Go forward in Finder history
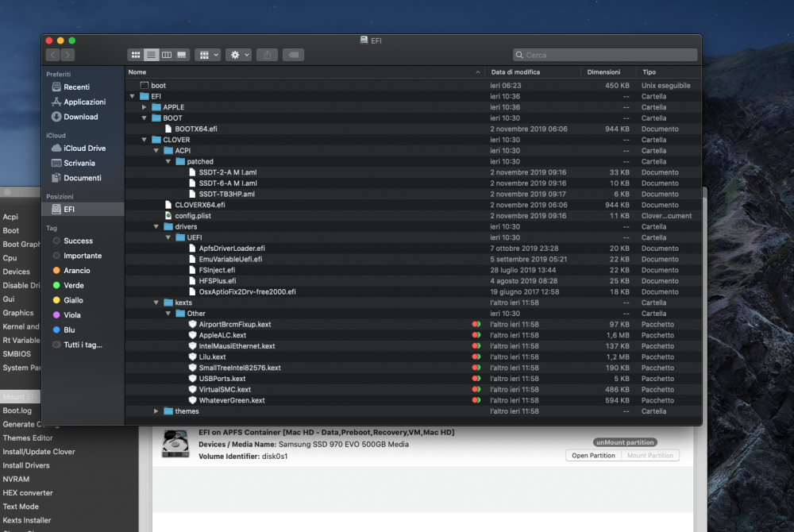Image resolution: width=794 pixels, height=532 pixels. 67,55
